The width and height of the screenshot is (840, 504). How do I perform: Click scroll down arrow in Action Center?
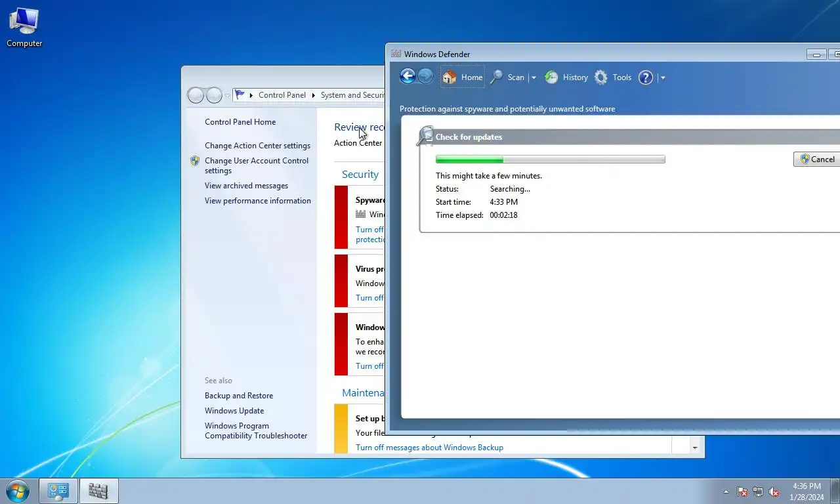tap(694, 448)
